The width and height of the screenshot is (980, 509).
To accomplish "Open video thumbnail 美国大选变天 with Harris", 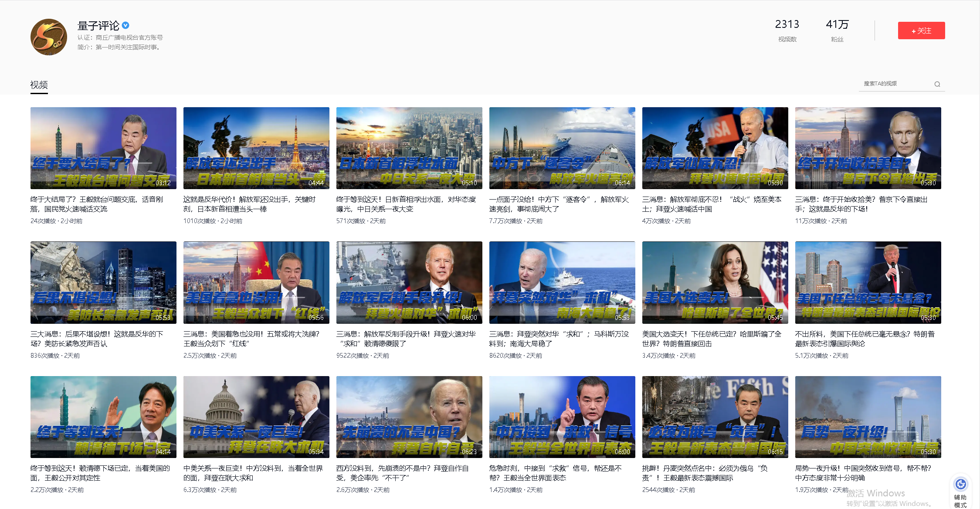I will coord(715,282).
